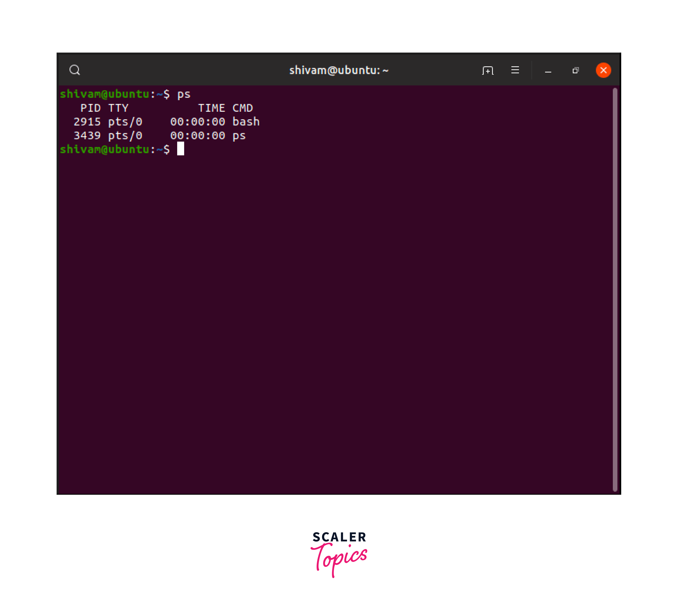The width and height of the screenshot is (678, 616).
Task: Click the TIME column header
Action: pos(211,108)
